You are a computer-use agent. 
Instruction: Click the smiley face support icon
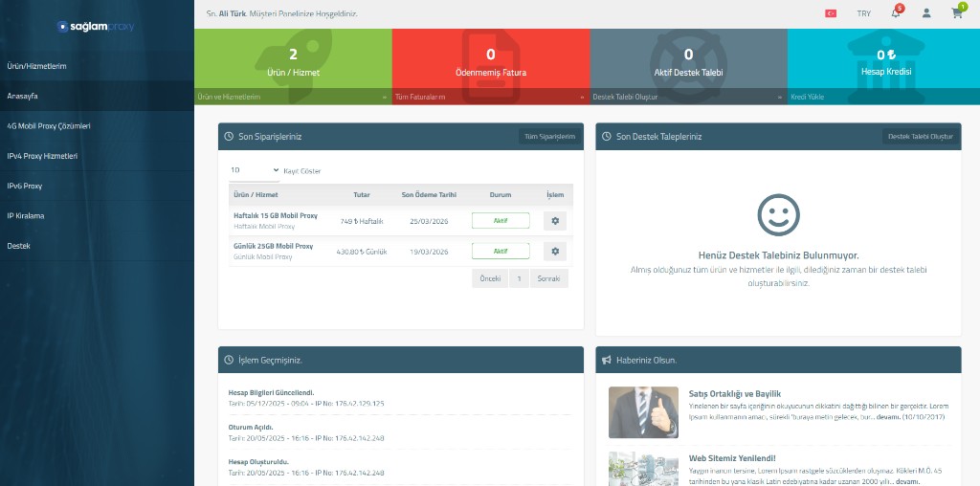[x=778, y=215]
